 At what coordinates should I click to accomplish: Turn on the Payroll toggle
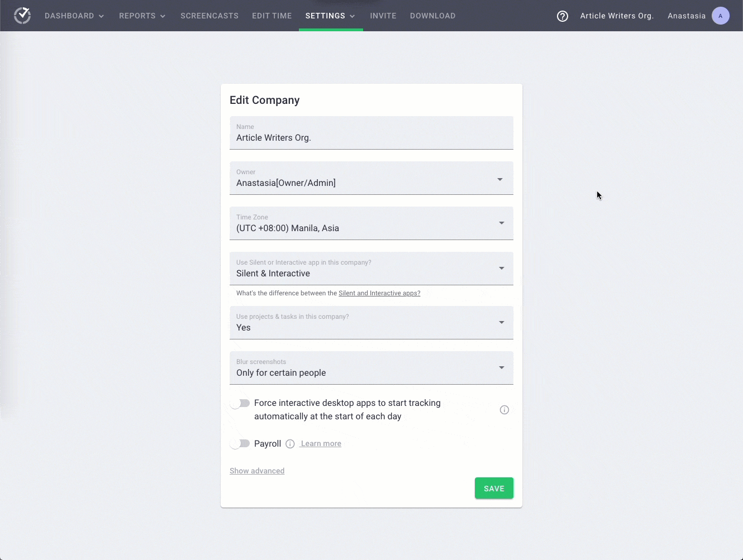(x=240, y=443)
